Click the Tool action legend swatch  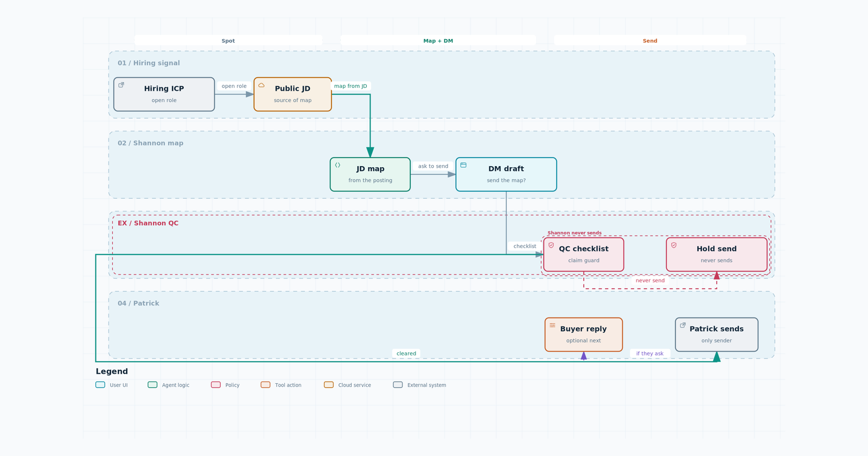pos(265,385)
